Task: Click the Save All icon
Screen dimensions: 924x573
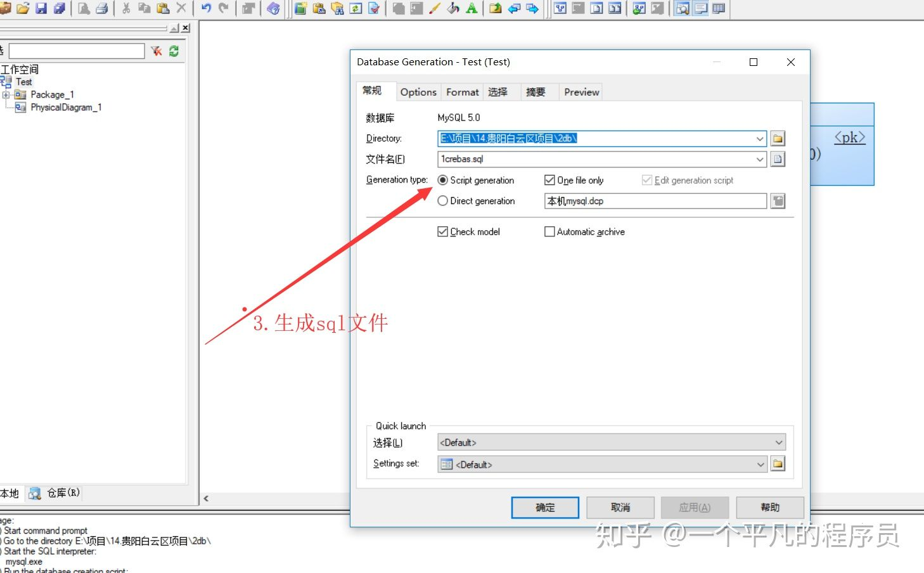Action: 60,8
